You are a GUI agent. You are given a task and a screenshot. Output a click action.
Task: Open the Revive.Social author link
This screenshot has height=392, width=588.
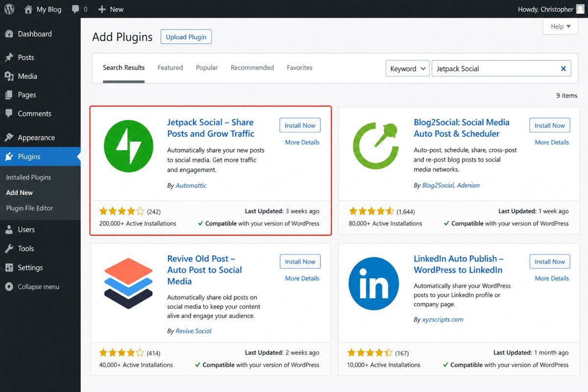(194, 331)
